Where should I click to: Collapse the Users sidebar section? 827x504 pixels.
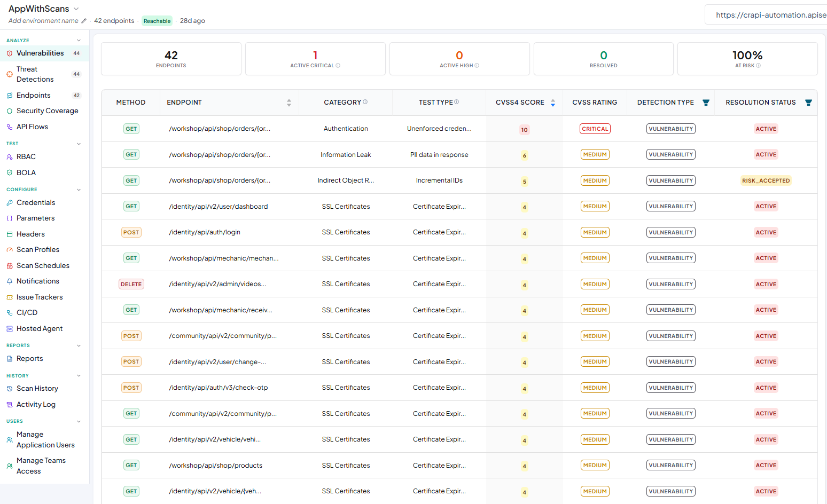(x=79, y=421)
